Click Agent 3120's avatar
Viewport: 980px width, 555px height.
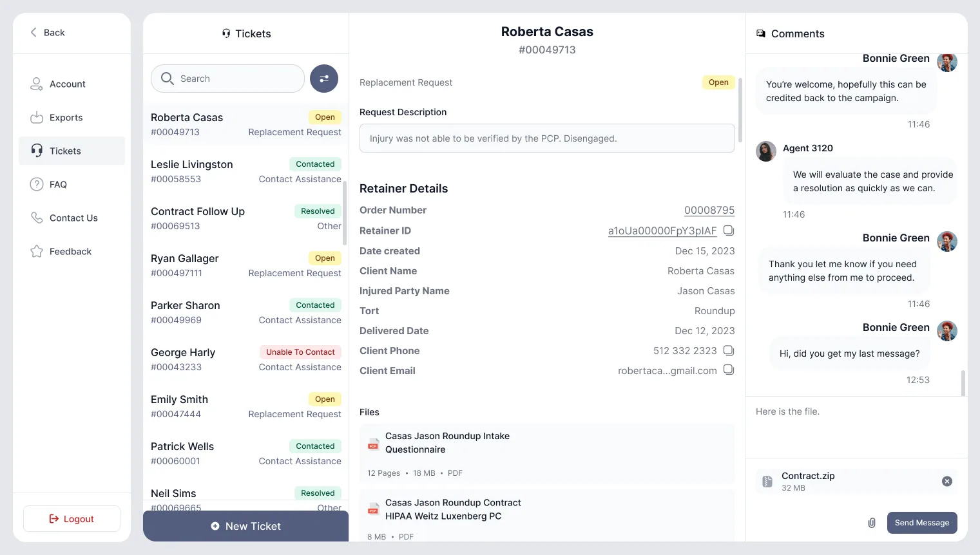(x=766, y=151)
